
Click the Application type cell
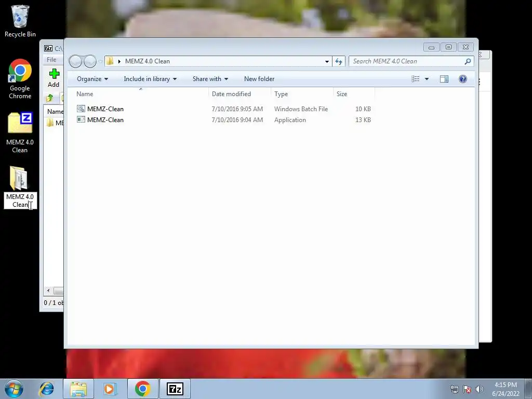point(290,120)
